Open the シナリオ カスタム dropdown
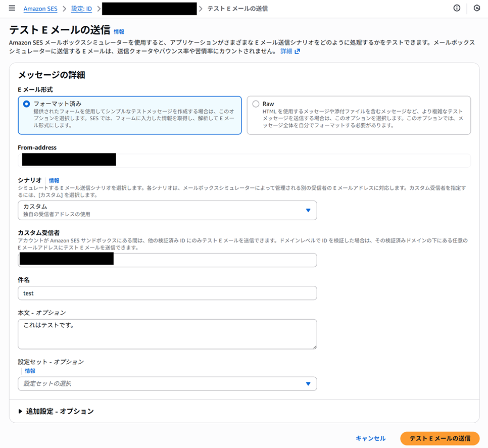The height and width of the screenshot is (448, 488). click(x=167, y=210)
